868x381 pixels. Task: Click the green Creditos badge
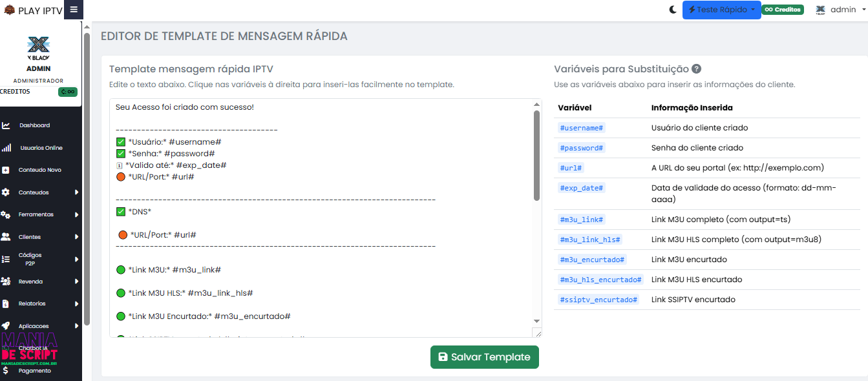[x=783, y=10]
